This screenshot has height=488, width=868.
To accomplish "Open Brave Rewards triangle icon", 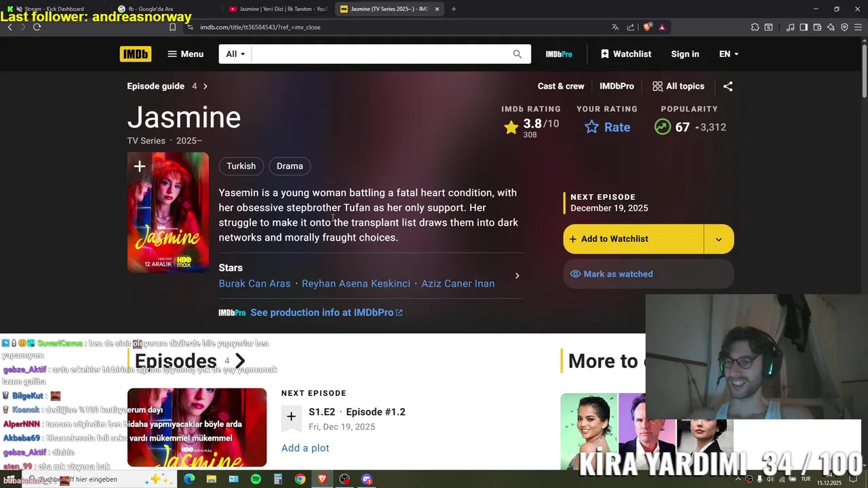I will click(x=662, y=27).
